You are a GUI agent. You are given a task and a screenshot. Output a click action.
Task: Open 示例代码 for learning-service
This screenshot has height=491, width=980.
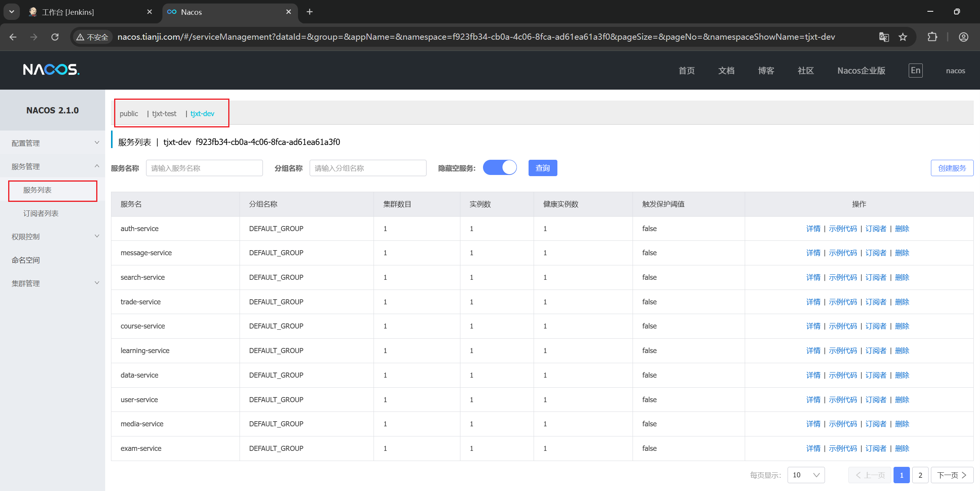[843, 351]
